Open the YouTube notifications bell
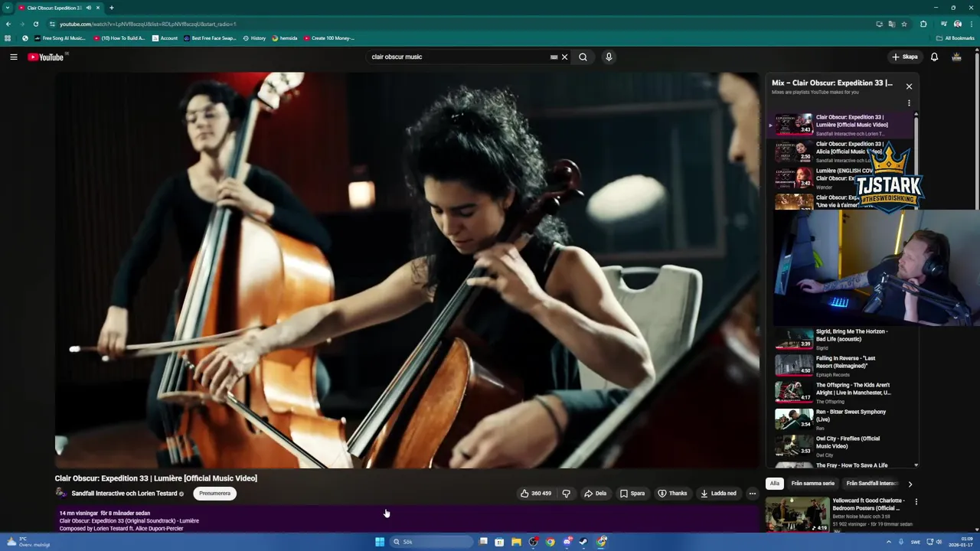 (x=934, y=57)
